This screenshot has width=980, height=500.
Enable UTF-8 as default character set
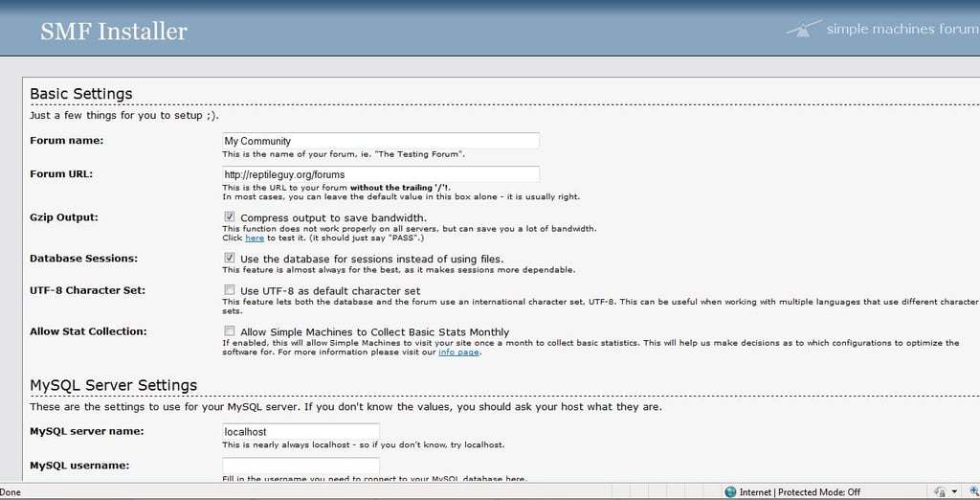pos(230,289)
